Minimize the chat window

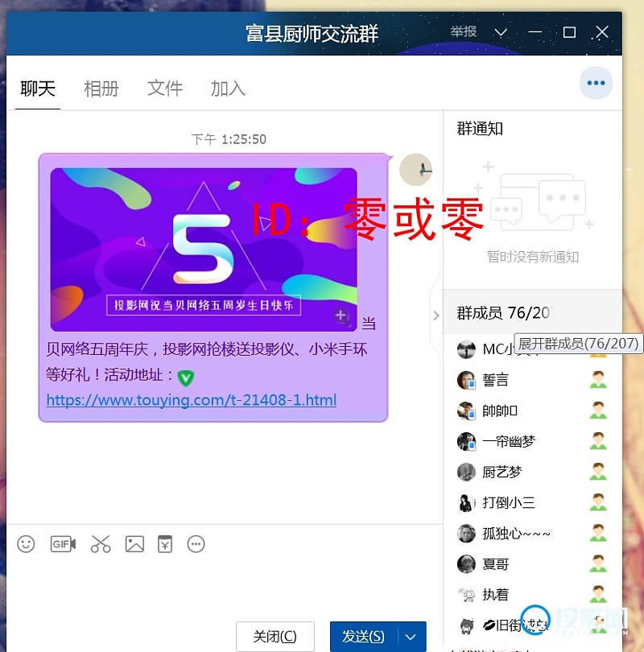[535, 32]
